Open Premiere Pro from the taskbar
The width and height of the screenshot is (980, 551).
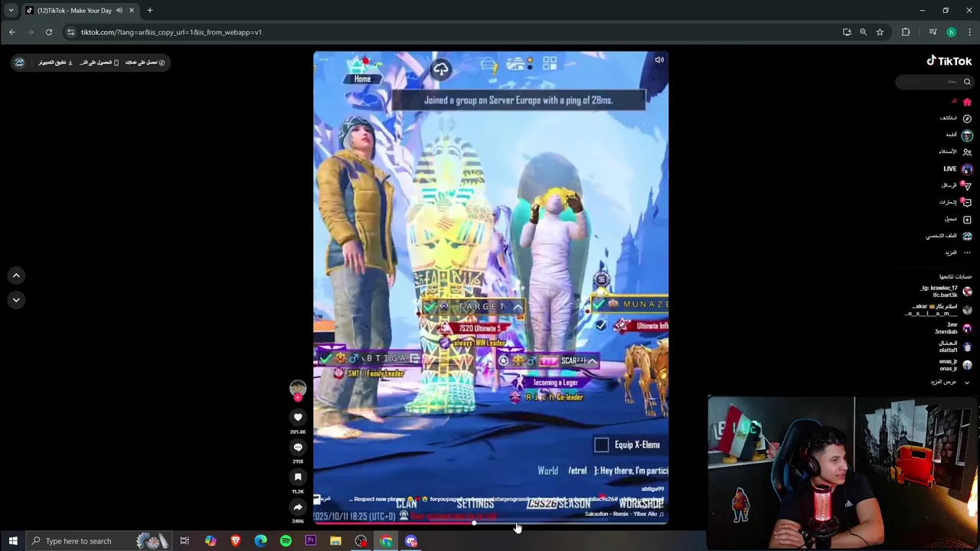[x=311, y=541]
